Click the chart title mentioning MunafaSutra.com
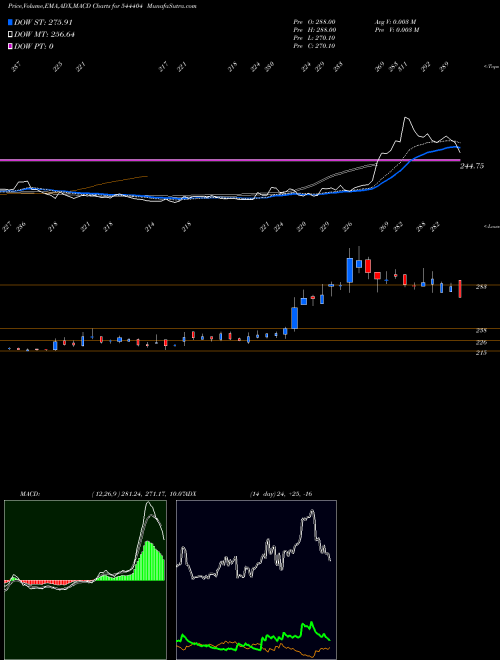The image size is (500, 660). click(102, 6)
